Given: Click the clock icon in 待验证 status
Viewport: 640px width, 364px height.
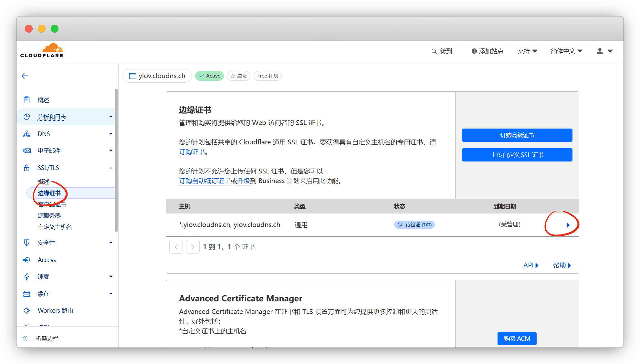Looking at the screenshot, I should [400, 224].
